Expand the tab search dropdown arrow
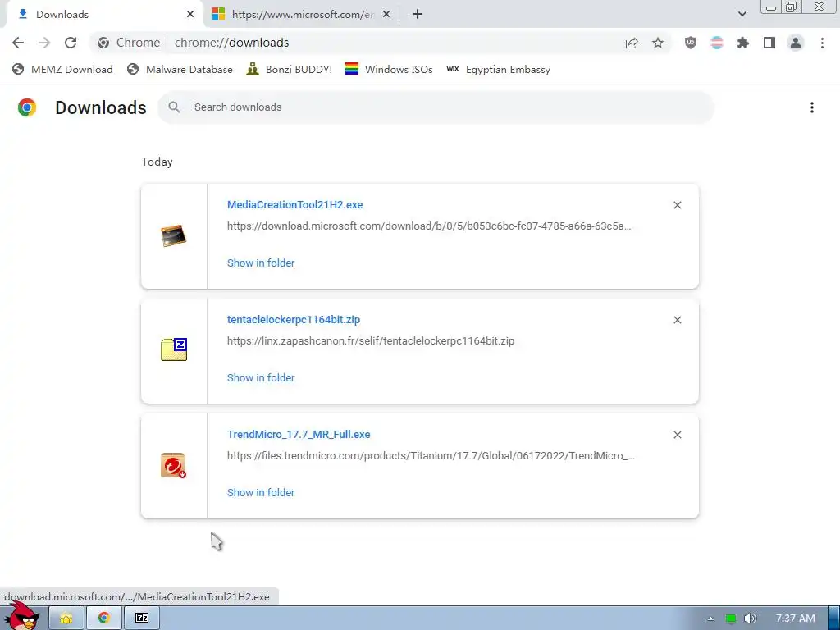Screen dimensions: 840x630 [742, 15]
